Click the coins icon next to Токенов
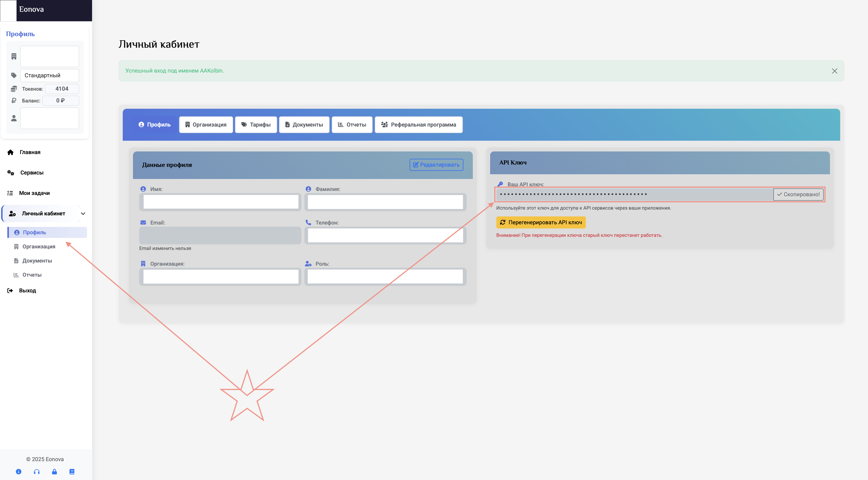This screenshot has height=480, width=868. coord(14,89)
